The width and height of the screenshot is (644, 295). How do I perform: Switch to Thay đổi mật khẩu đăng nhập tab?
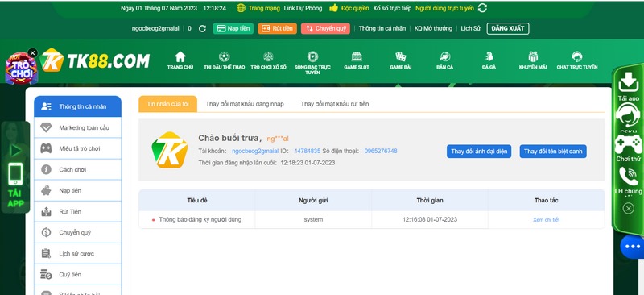245,104
